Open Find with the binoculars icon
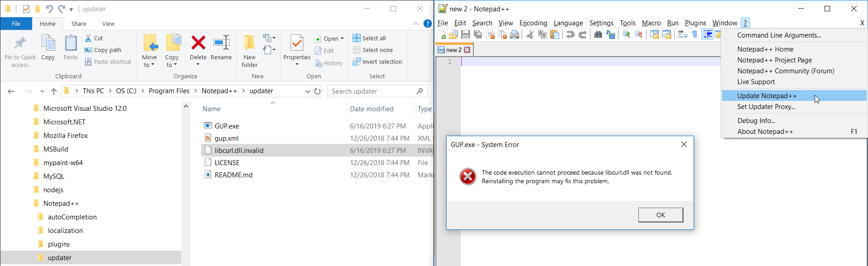 (598, 34)
